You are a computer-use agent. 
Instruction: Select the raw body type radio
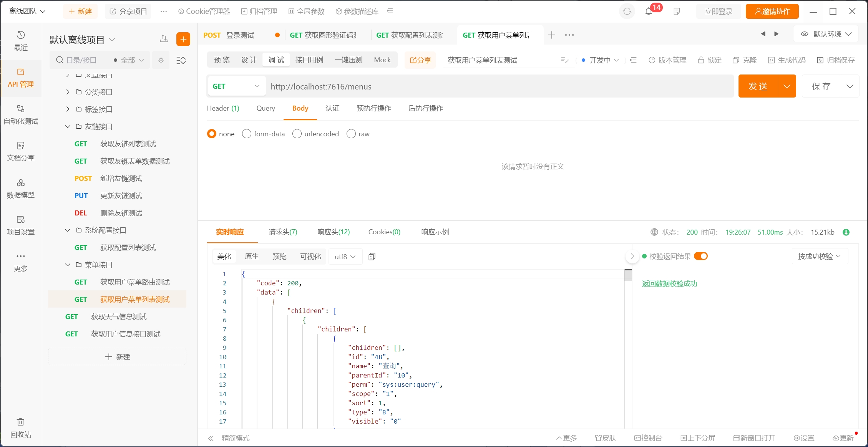click(351, 134)
